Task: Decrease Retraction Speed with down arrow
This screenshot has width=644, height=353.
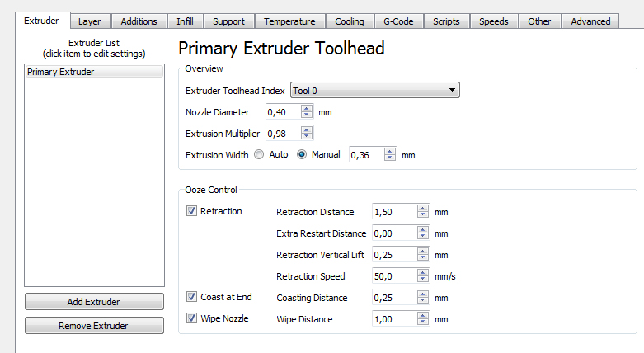Action: tap(423, 279)
